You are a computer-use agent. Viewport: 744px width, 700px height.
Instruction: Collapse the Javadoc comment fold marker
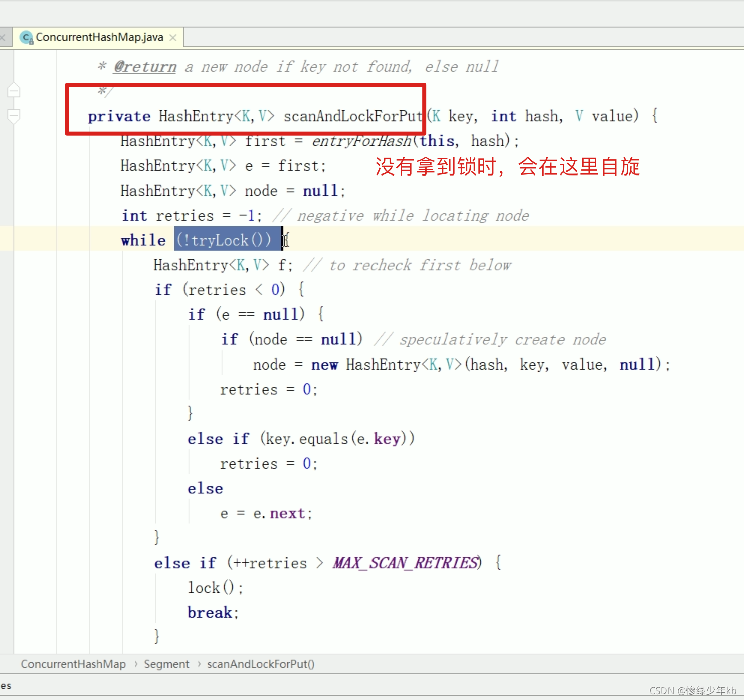pyautogui.click(x=14, y=91)
